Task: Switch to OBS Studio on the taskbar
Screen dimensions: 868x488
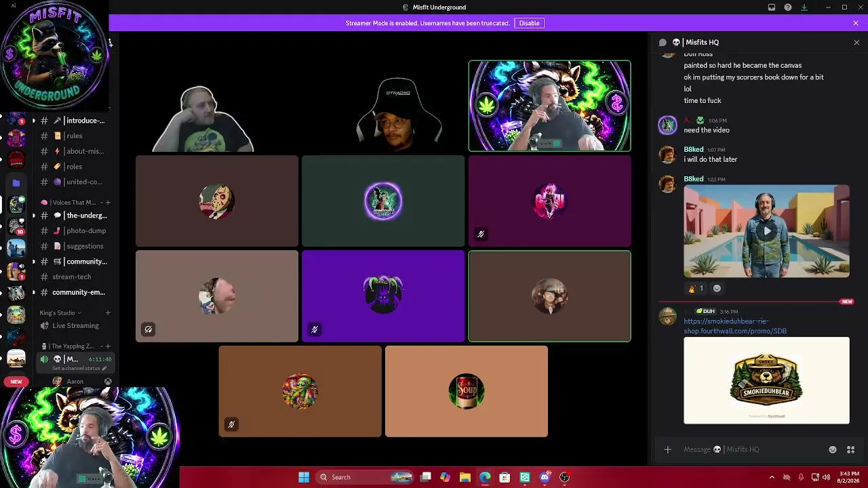Action: 564,477
